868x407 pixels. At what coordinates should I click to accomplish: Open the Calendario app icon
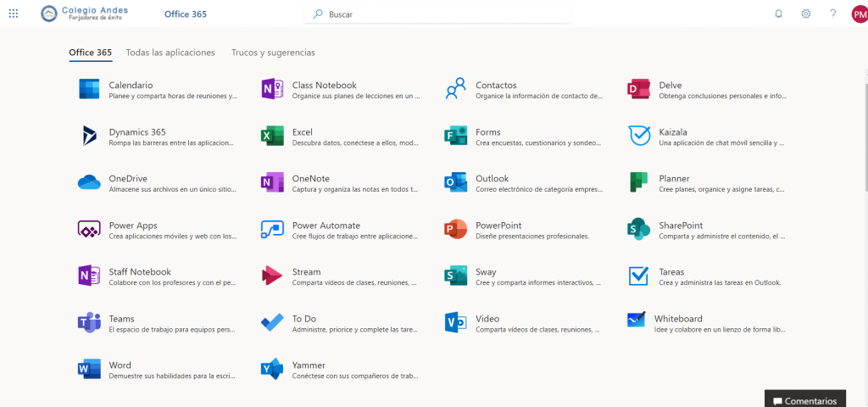[x=89, y=89]
